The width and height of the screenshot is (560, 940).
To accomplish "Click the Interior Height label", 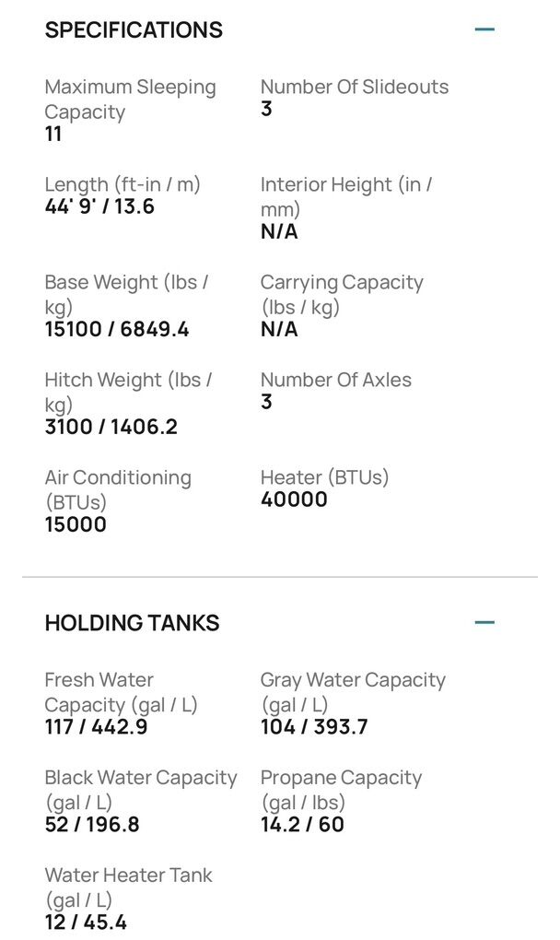I will click(346, 196).
